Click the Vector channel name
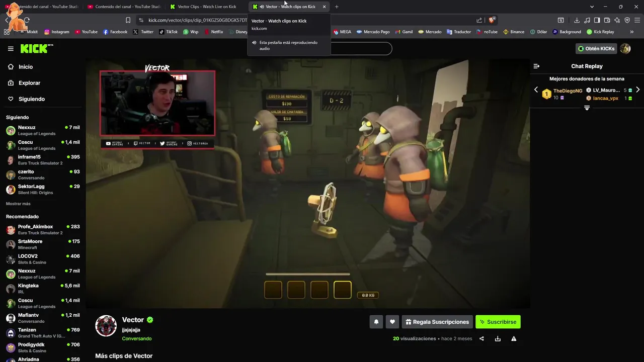This screenshot has height=362, width=644. [x=133, y=320]
